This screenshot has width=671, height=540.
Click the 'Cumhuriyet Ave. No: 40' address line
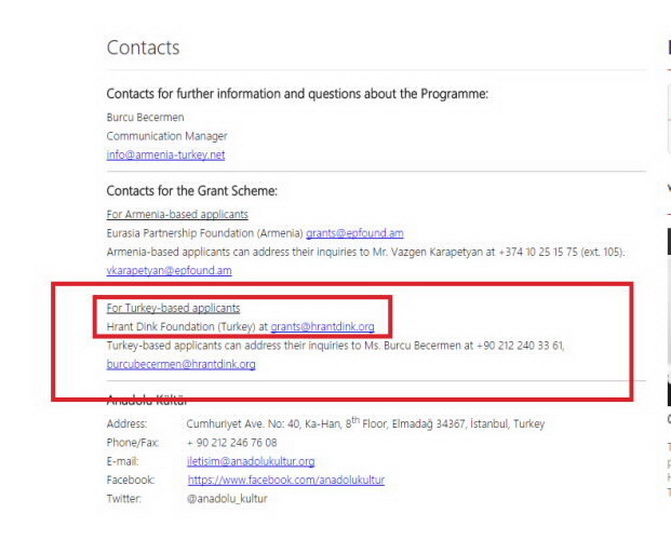[x=365, y=424]
